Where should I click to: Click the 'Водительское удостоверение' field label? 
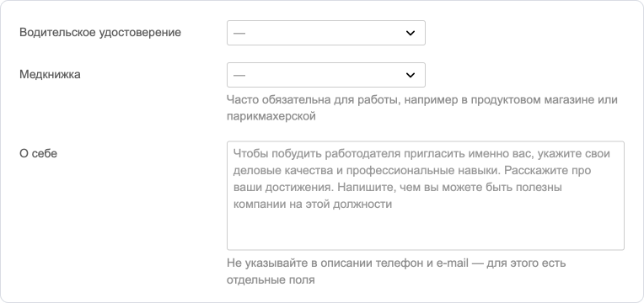point(100,32)
